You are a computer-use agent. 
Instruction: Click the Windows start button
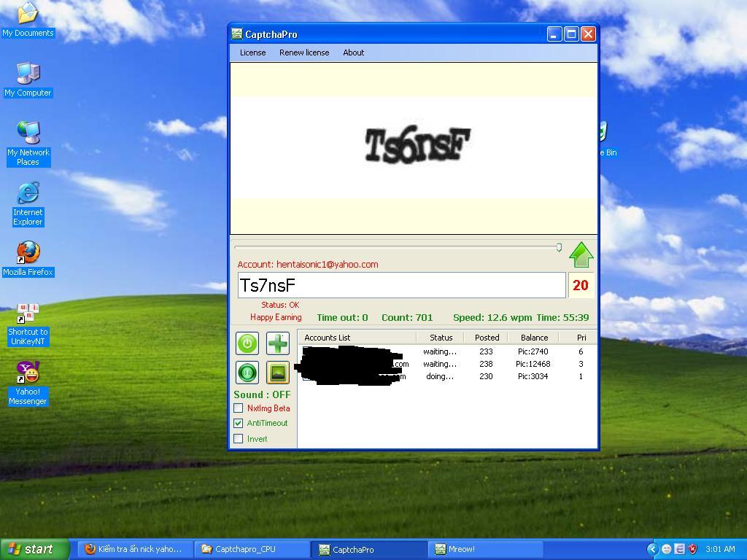[x=35, y=549]
